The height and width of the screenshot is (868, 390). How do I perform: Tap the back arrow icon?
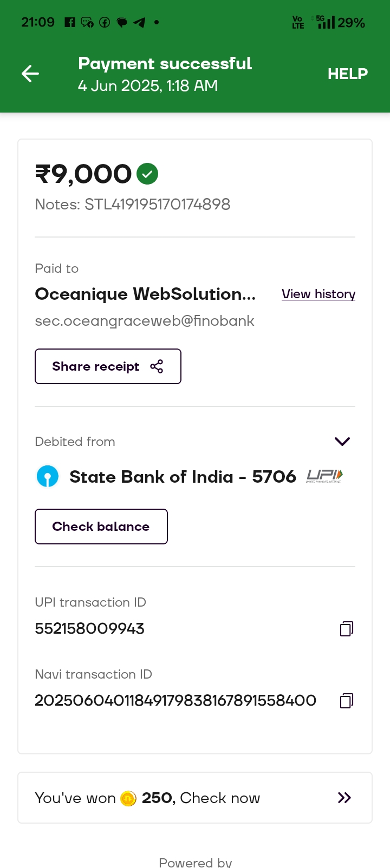point(30,74)
